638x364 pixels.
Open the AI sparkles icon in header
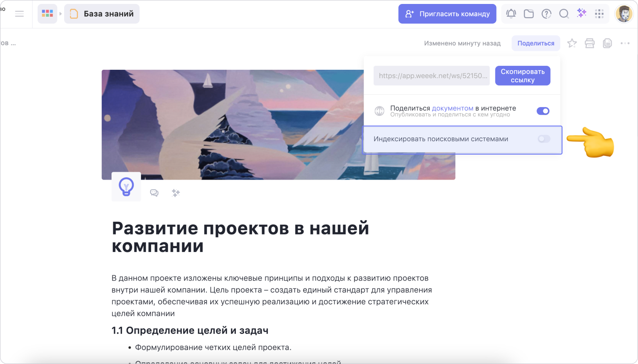581,13
